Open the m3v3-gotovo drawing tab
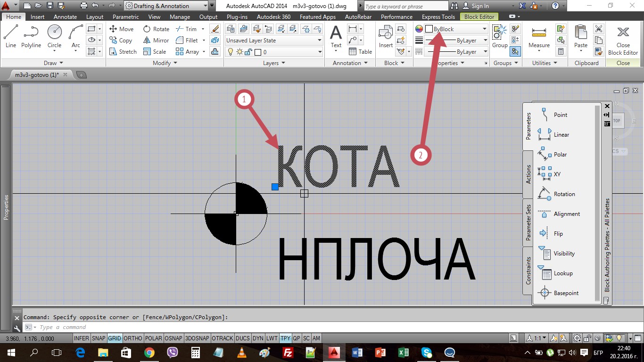Image resolution: width=644 pixels, height=362 pixels. [37, 74]
